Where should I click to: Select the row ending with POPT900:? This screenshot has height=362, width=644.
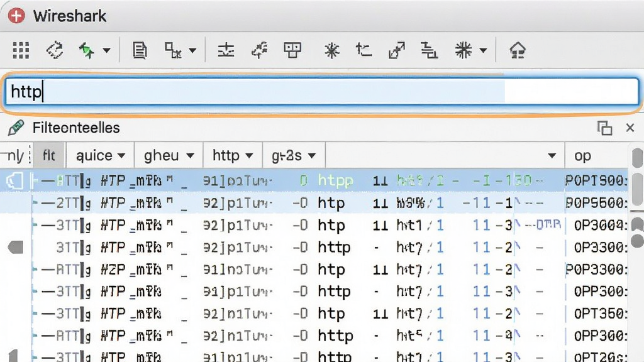click(314, 180)
